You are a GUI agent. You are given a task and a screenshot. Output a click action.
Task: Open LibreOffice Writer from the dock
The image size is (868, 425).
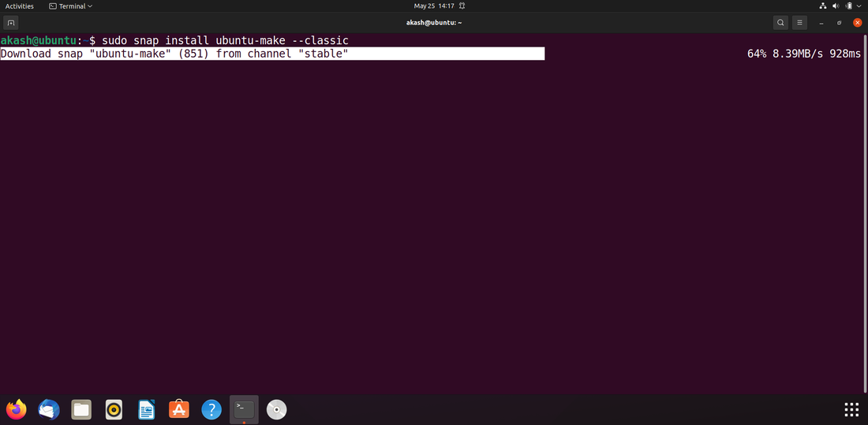147,409
